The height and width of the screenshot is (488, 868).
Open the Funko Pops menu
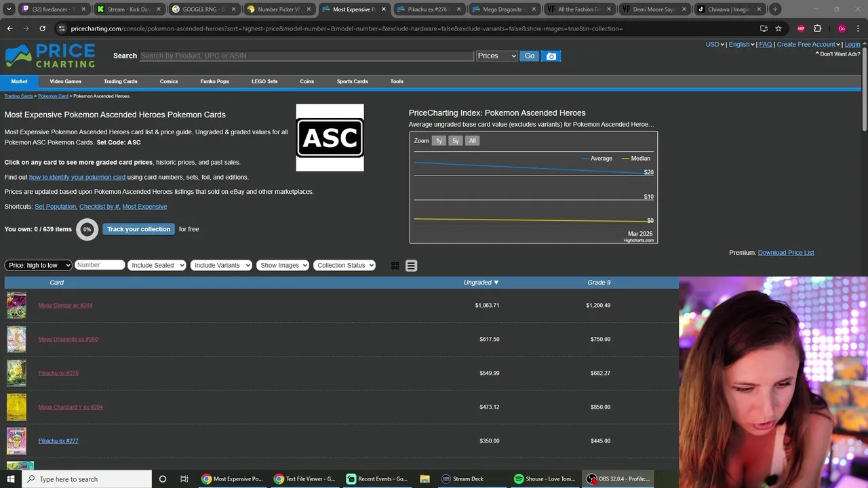click(x=214, y=81)
